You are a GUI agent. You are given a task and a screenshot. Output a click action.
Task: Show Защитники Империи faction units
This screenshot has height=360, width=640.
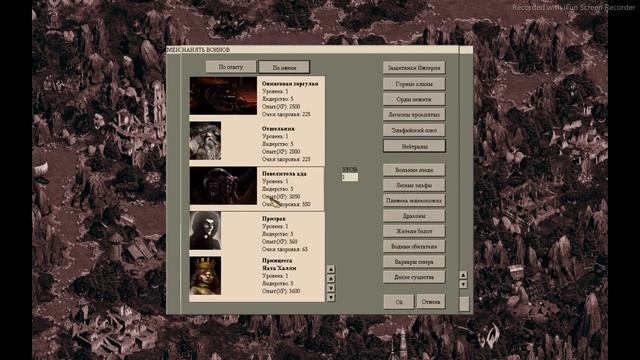tap(414, 68)
